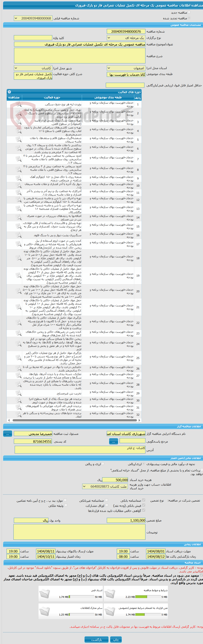Open the view icon for activity row 29
The image size is (203, 644).
(x=18, y=393)
